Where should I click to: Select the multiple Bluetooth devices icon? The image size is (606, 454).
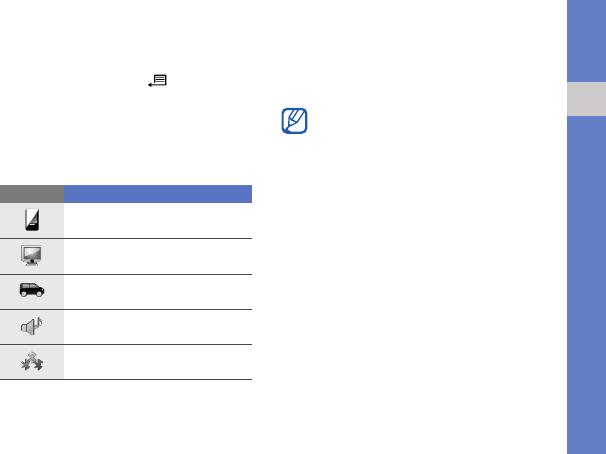(x=32, y=362)
